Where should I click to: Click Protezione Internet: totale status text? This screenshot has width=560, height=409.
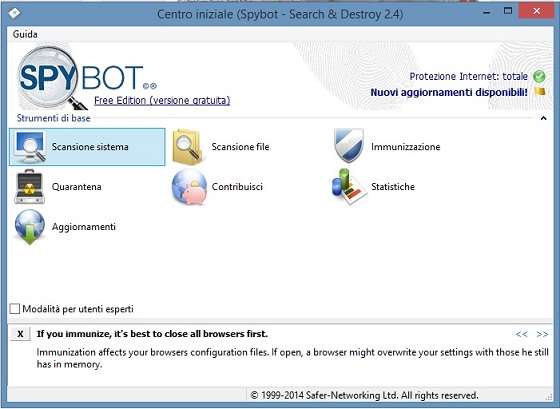(468, 76)
